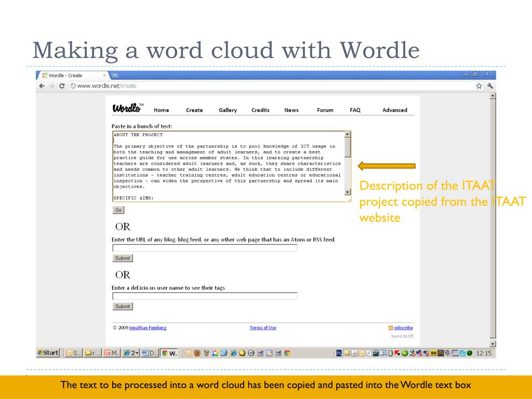Open the News page
532x399 pixels.
[x=291, y=110]
